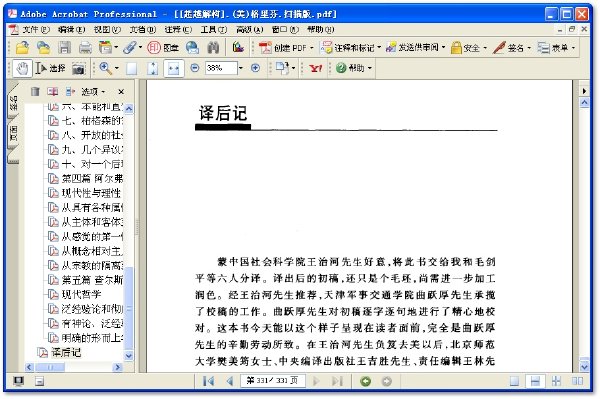The height and width of the screenshot is (399, 600).
Task: Click the Yahoo Y! toolbar icon
Action: 316,68
